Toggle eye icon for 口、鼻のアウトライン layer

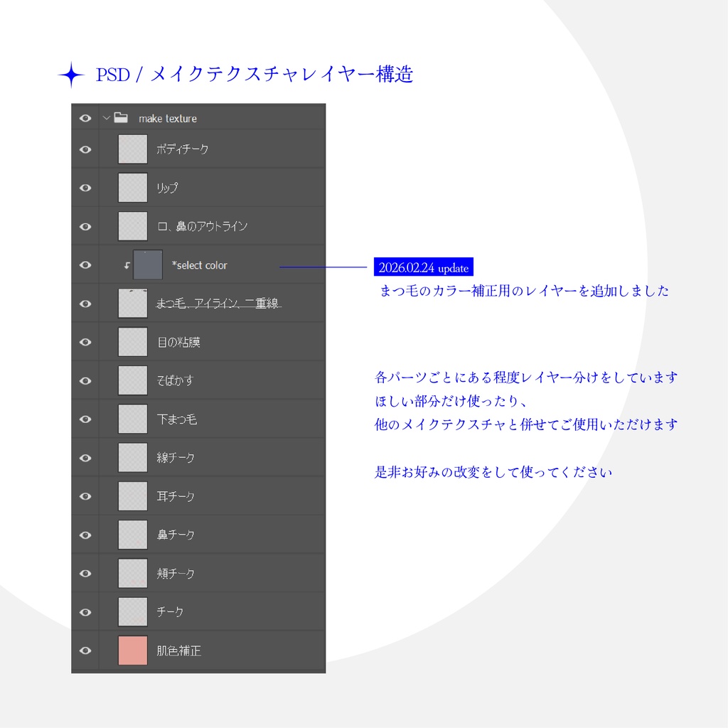pos(85,227)
